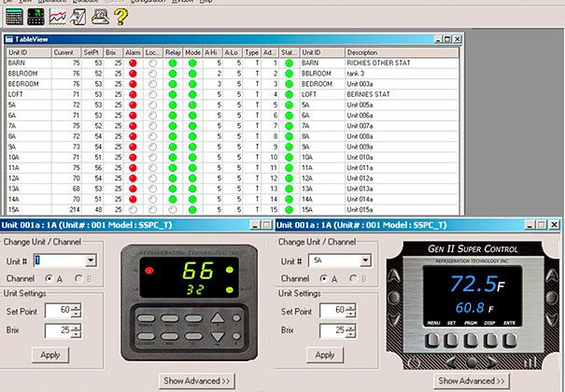Click Apply in the right unit window
Screen dimensions: 565x392
click(325, 355)
